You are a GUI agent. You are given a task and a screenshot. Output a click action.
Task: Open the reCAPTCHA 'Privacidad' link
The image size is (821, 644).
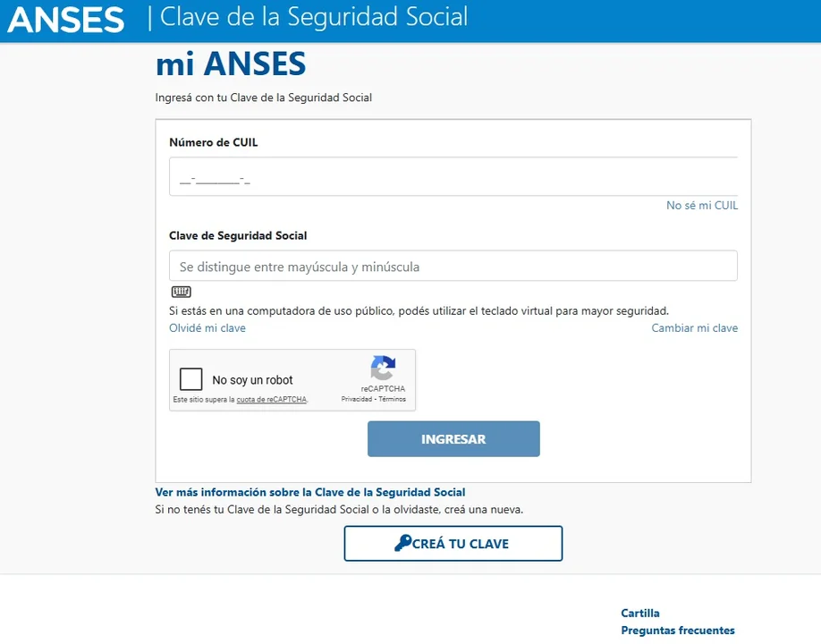pos(356,400)
